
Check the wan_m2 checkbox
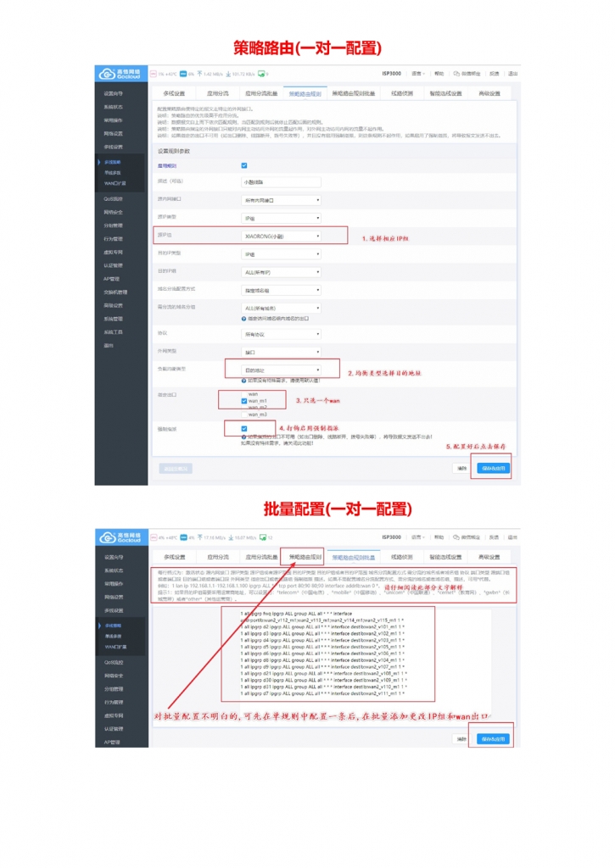pos(244,408)
